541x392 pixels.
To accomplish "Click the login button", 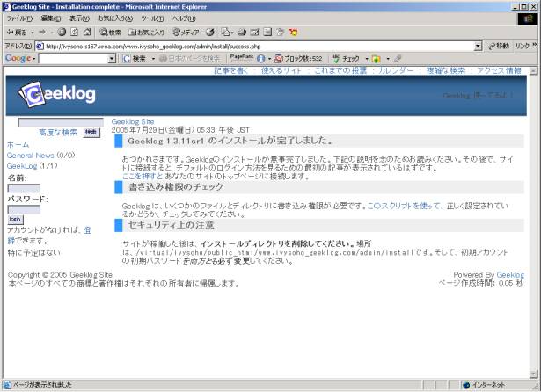I will click(x=15, y=219).
